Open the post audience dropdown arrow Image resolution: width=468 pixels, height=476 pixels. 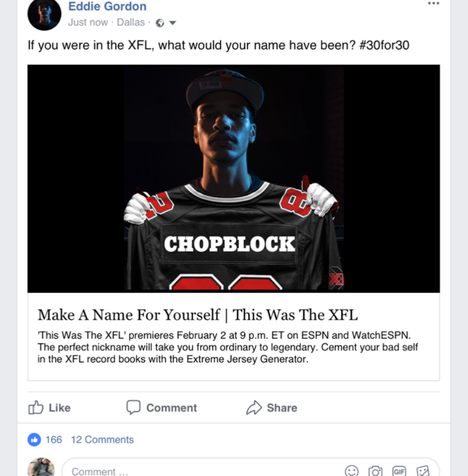[x=172, y=23]
